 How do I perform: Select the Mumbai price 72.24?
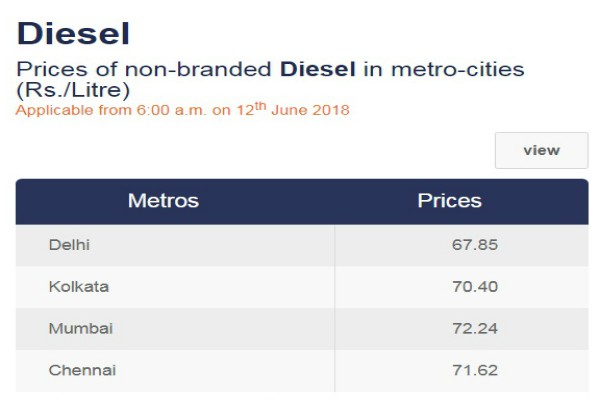coord(475,328)
